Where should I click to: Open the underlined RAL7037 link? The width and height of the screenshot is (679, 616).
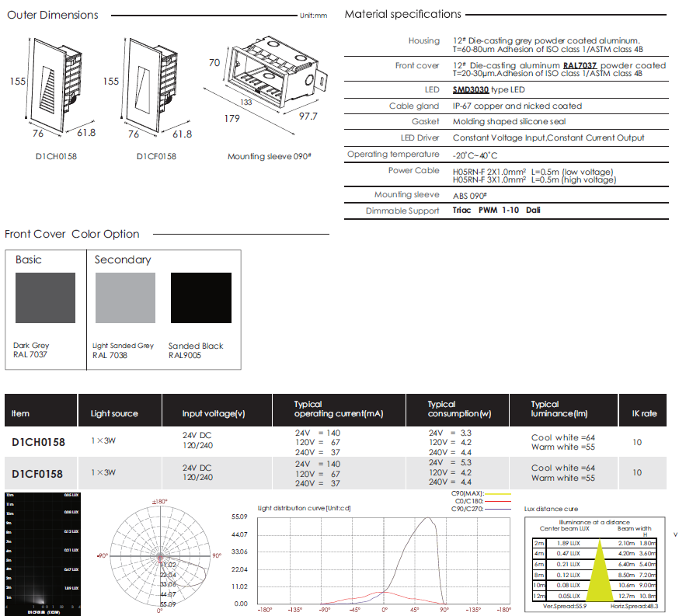pyautogui.click(x=580, y=66)
